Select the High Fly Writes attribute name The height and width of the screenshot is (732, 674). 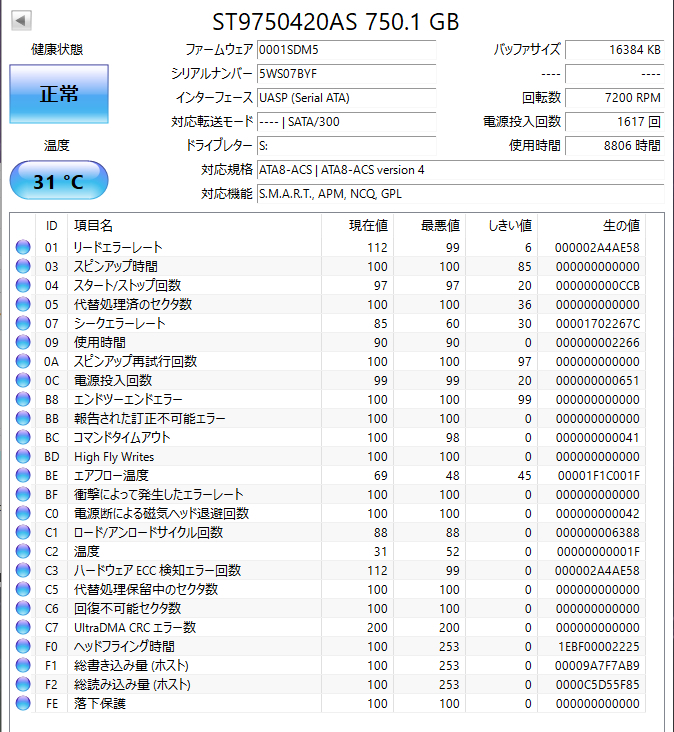(x=114, y=457)
